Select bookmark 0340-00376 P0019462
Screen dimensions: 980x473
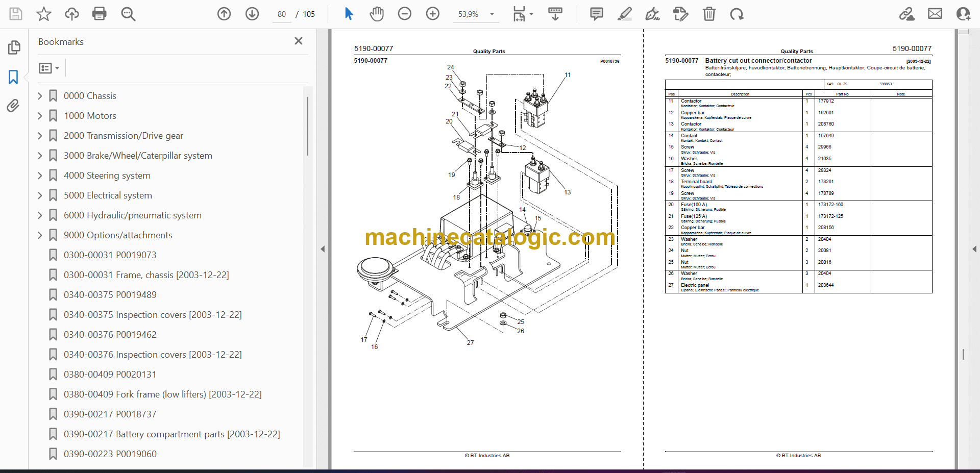[110, 335]
